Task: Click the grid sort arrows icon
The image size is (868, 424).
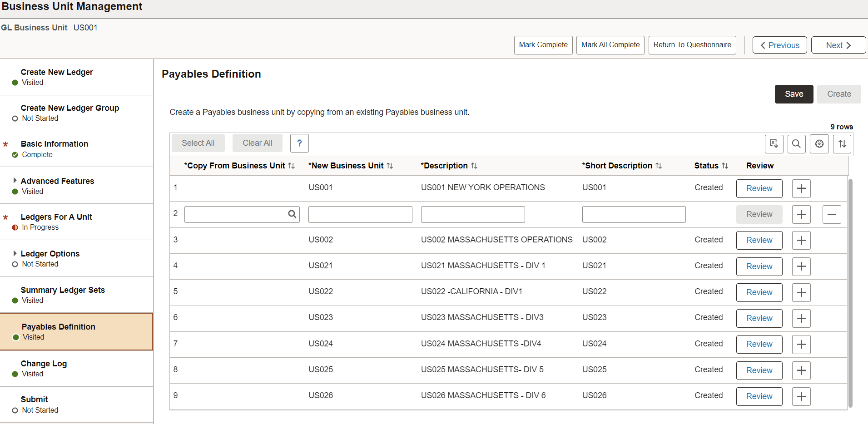Action: [842, 144]
